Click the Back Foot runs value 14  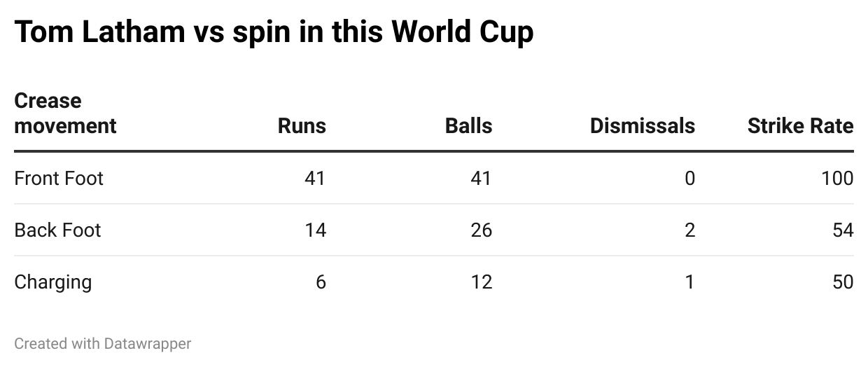pos(315,230)
